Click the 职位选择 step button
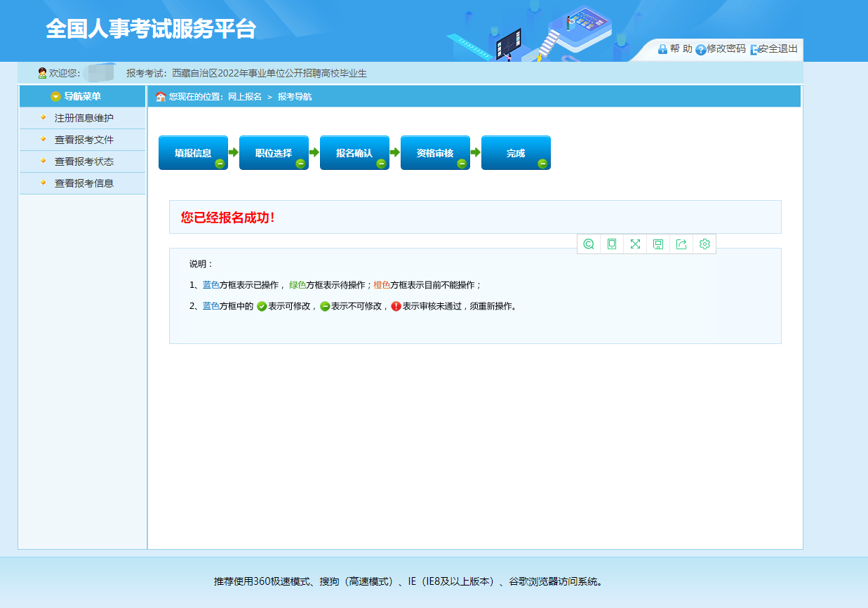This screenshot has width=868, height=608. coord(274,153)
